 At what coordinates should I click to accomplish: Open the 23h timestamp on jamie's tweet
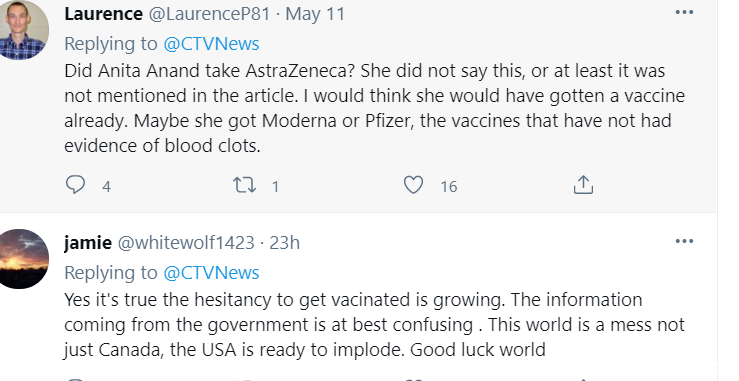[x=284, y=243]
